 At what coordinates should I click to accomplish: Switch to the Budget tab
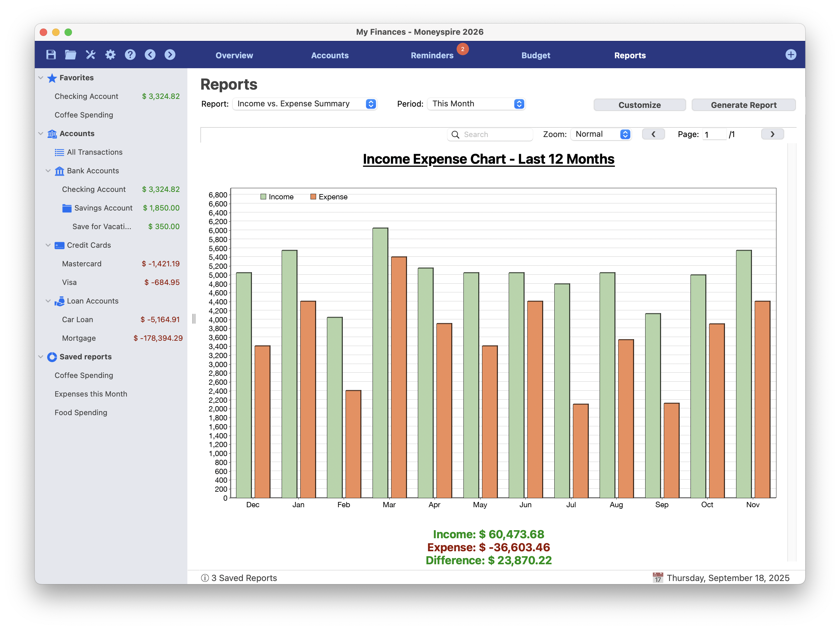tap(536, 55)
